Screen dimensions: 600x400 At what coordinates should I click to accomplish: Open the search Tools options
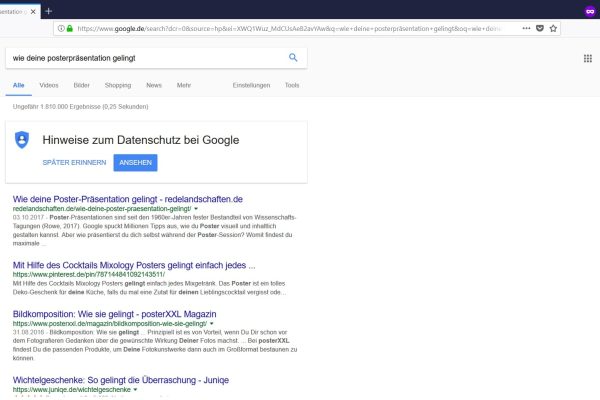tap(292, 85)
